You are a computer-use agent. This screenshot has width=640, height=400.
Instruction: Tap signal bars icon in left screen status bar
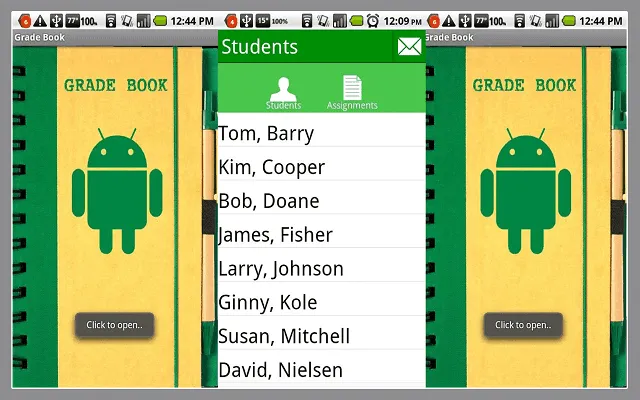(143, 21)
